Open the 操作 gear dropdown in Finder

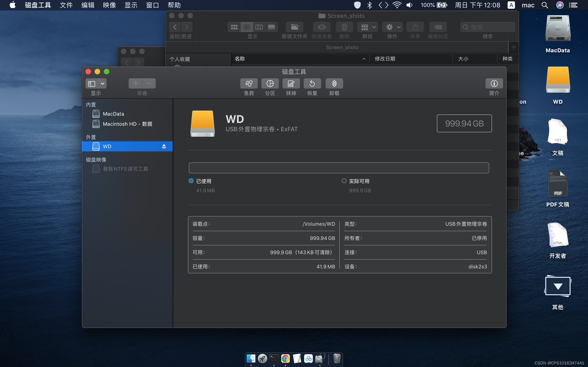point(392,27)
